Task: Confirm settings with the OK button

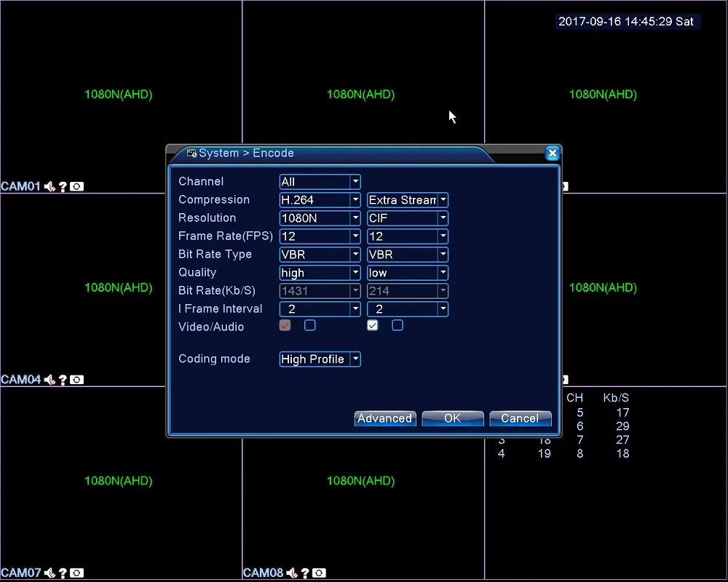Action: (453, 418)
